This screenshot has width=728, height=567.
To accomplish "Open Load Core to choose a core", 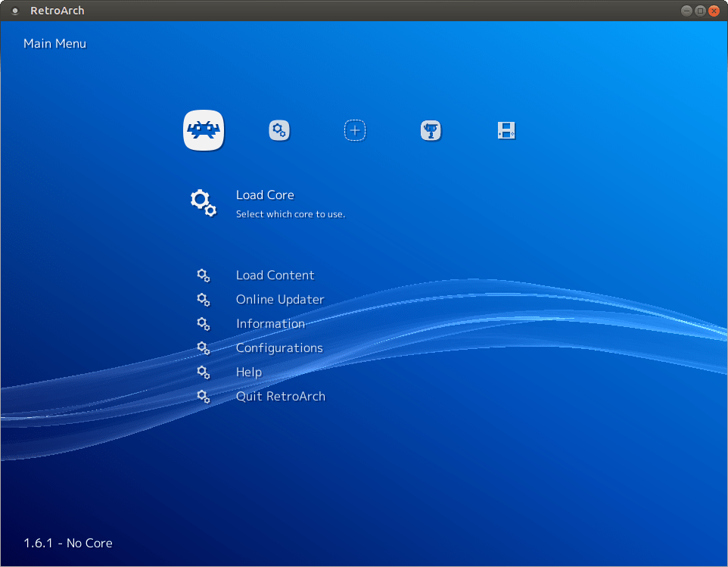I will 265,195.
